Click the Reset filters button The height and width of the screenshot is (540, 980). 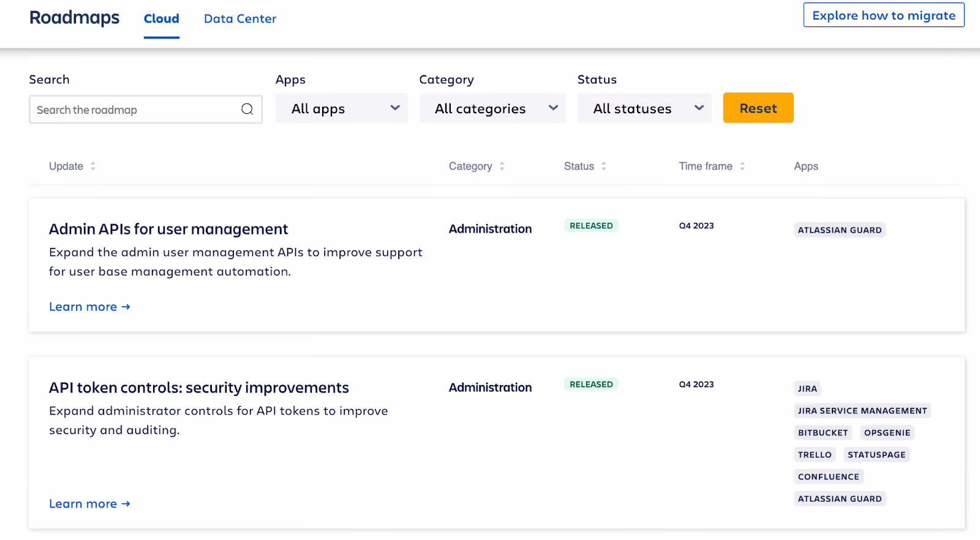758,108
